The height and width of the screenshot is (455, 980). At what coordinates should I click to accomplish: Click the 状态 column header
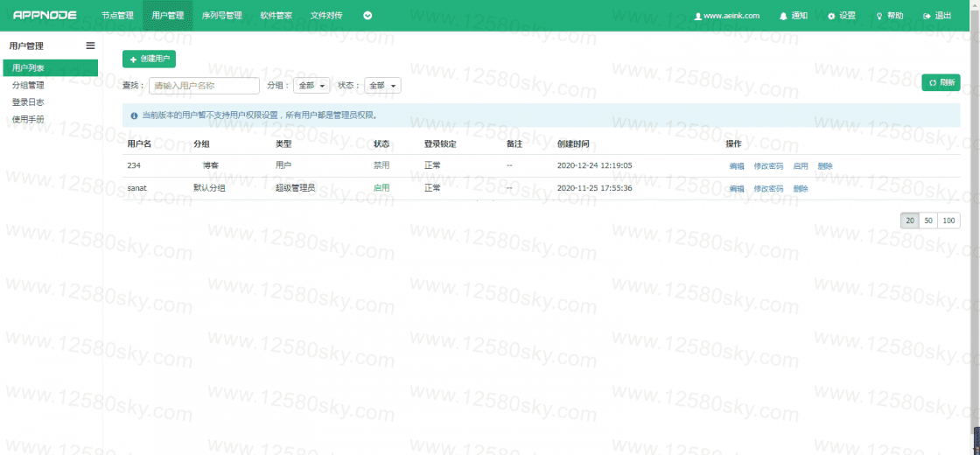click(381, 143)
